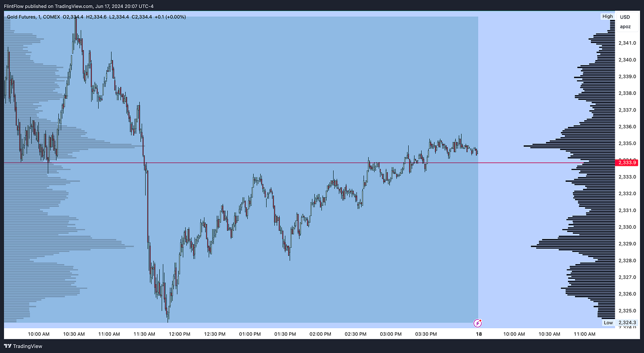
Task: Click the 2,328.0 price scale label
Action: coord(627,261)
